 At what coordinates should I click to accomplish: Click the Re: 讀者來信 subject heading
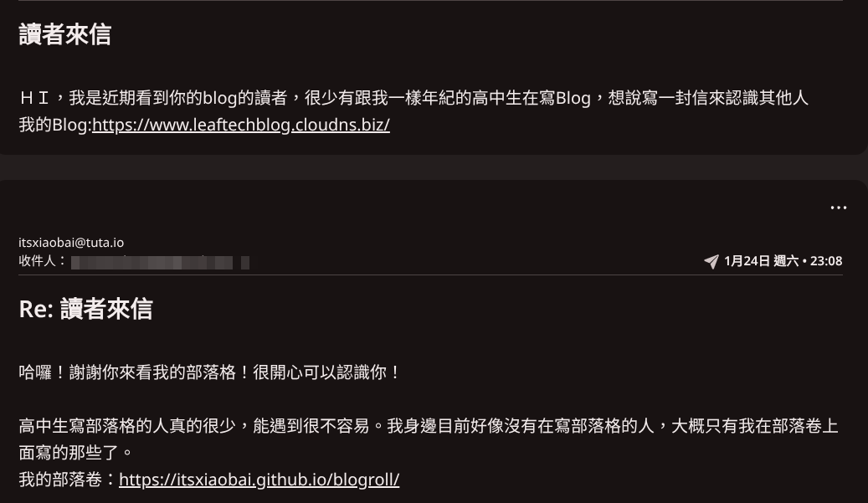[86, 309]
